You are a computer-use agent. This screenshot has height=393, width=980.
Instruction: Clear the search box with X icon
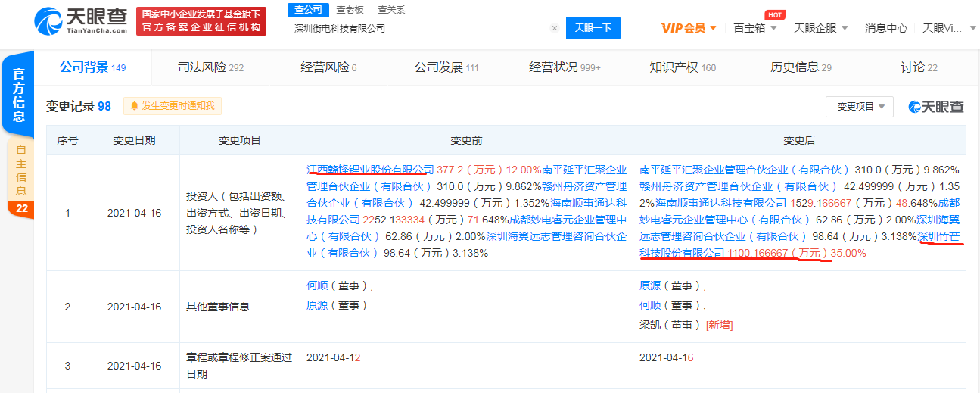[x=554, y=28]
